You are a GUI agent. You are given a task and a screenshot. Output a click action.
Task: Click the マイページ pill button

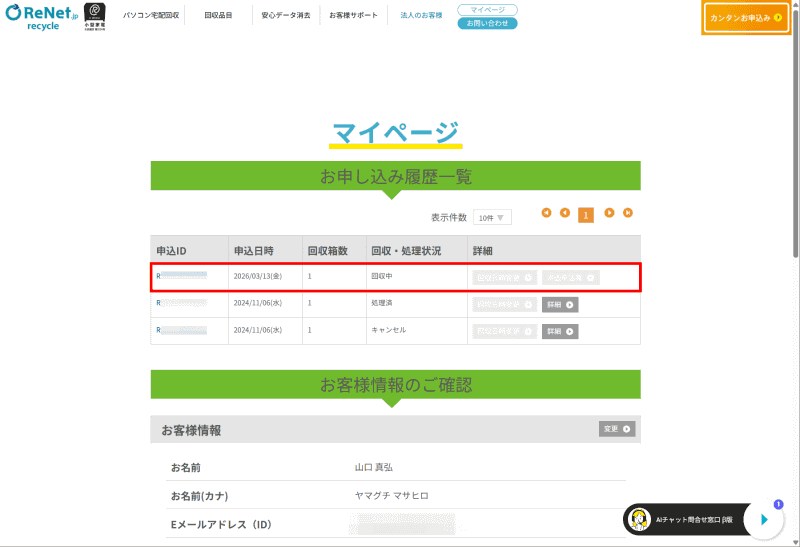(487, 10)
